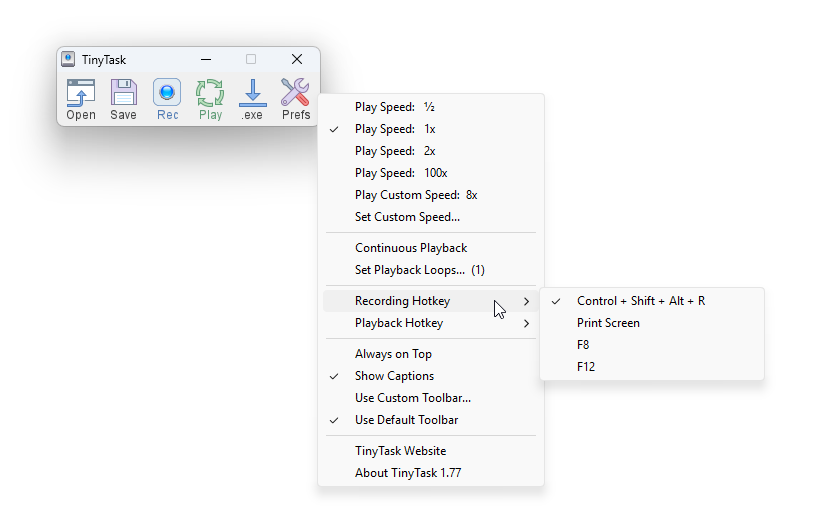Select Play Speed ½
The height and width of the screenshot is (526, 822).
click(431, 107)
